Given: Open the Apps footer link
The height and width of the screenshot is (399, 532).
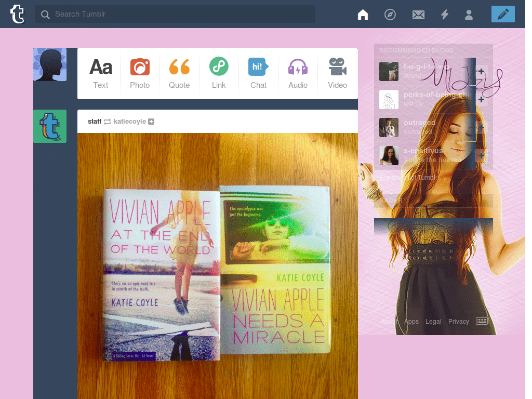Looking at the screenshot, I should click(x=411, y=321).
